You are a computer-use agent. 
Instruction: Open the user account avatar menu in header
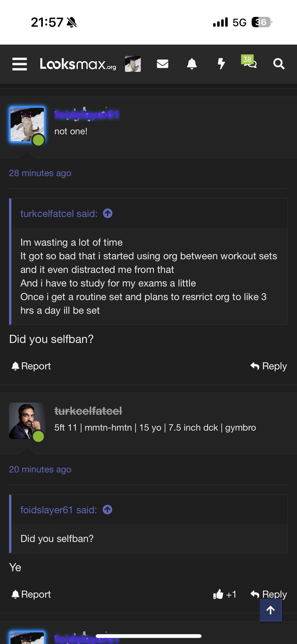(133, 64)
